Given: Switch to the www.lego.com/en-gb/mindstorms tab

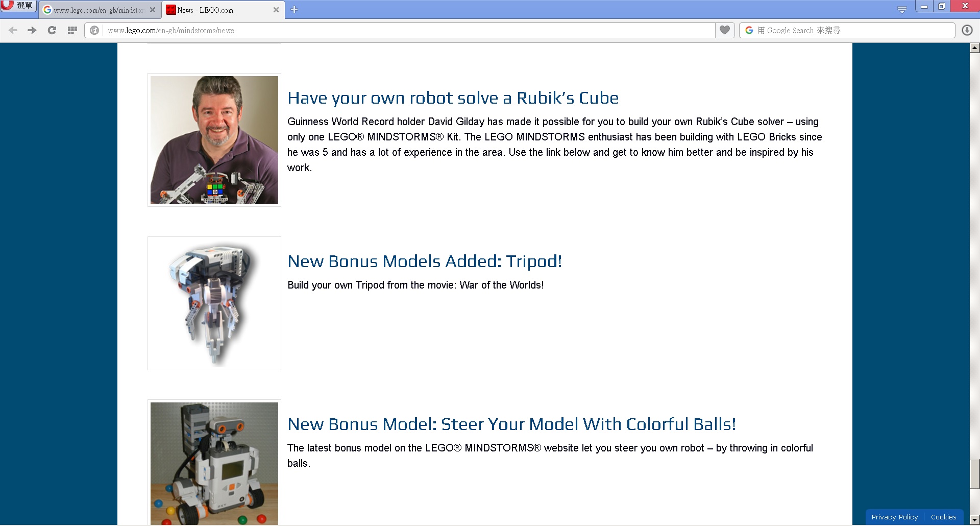Looking at the screenshot, I should tap(99, 10).
